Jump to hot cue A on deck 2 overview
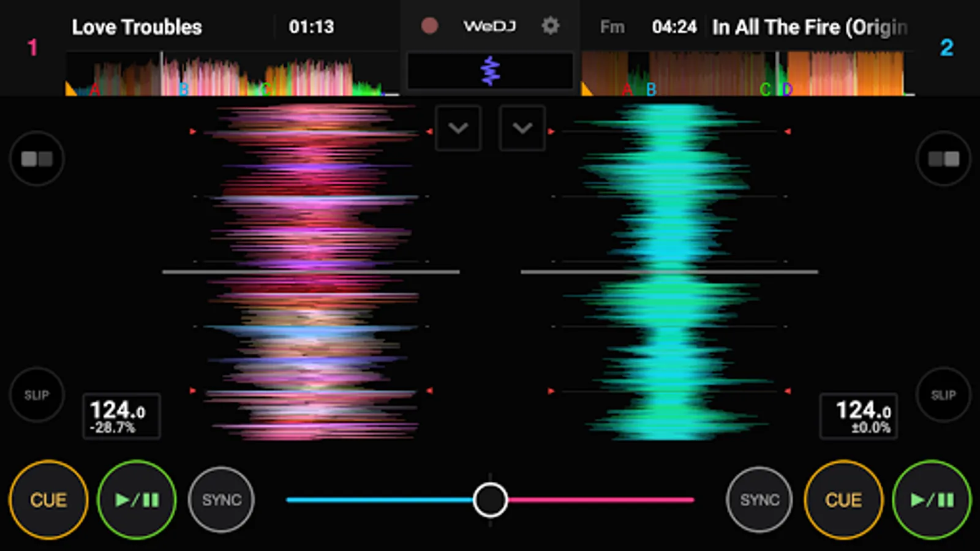 pos(627,89)
